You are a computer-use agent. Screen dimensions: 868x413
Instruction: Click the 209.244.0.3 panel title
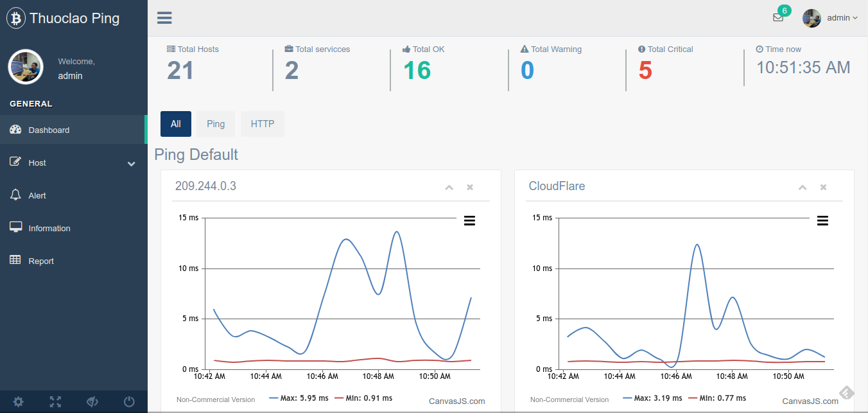point(205,186)
